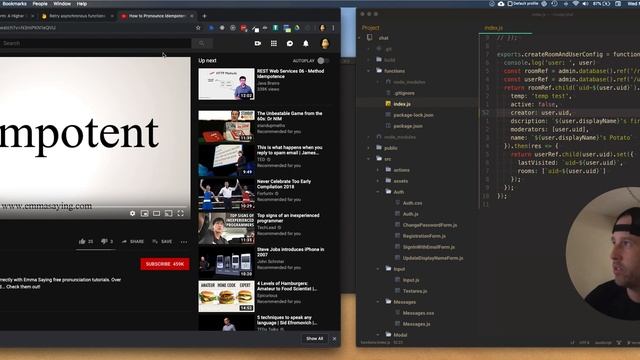This screenshot has width=640, height=360.
Task: Collapse the Auth folder in tree
Action: coord(378,192)
